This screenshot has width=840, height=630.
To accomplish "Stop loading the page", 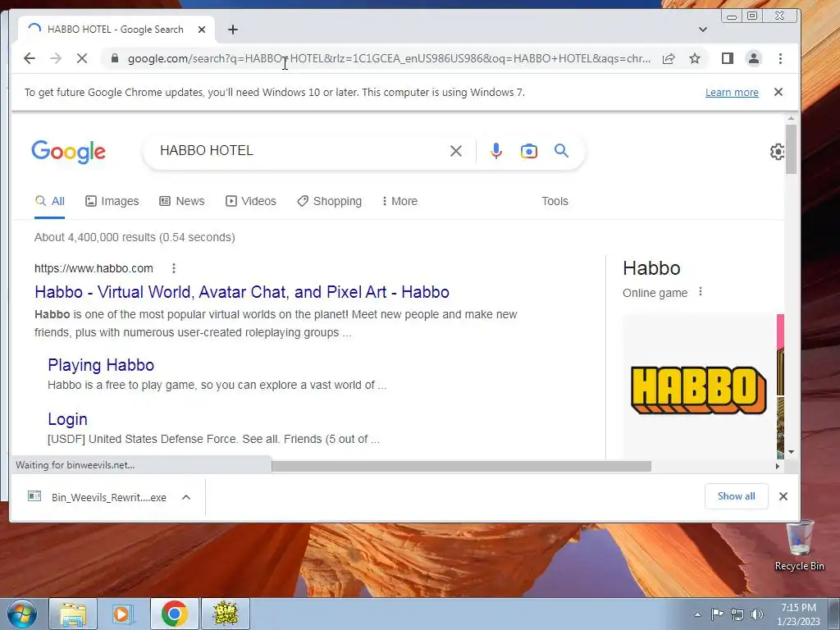I will pos(82,58).
